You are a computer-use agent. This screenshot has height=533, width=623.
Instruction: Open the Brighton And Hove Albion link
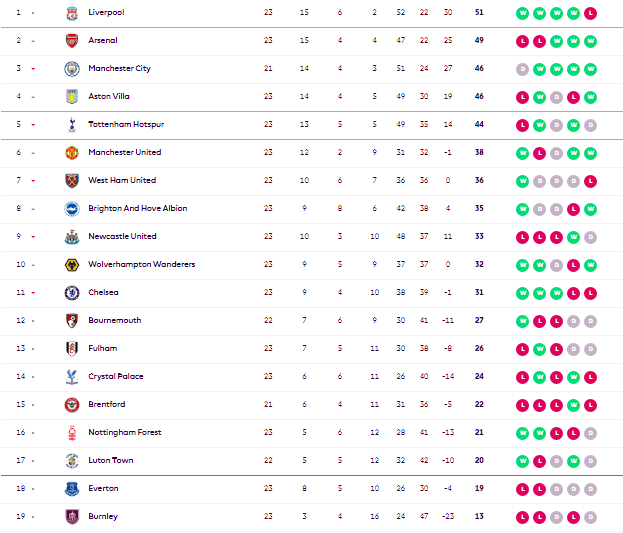click(137, 208)
